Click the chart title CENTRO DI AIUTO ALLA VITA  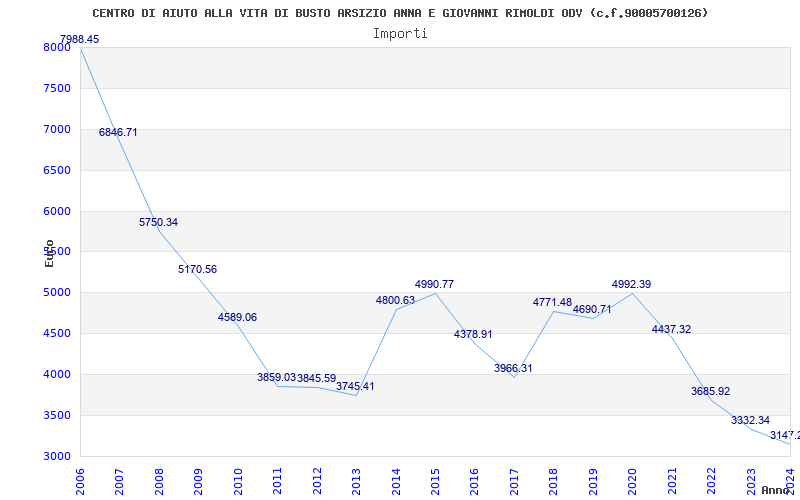coord(400,13)
